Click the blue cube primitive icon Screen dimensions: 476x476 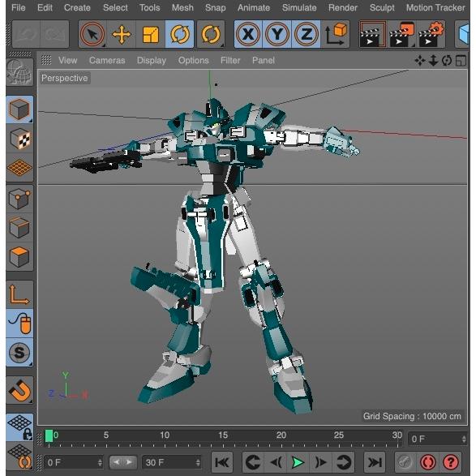463,34
